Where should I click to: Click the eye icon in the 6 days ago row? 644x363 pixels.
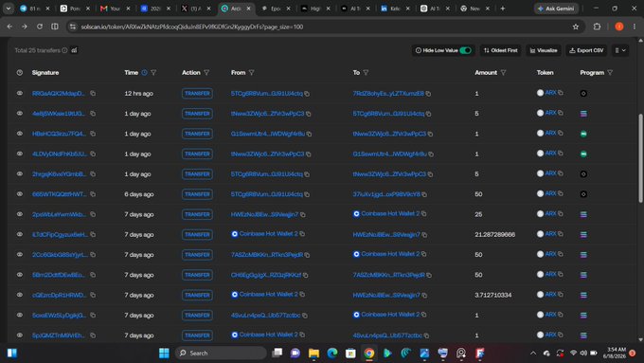tap(19, 194)
